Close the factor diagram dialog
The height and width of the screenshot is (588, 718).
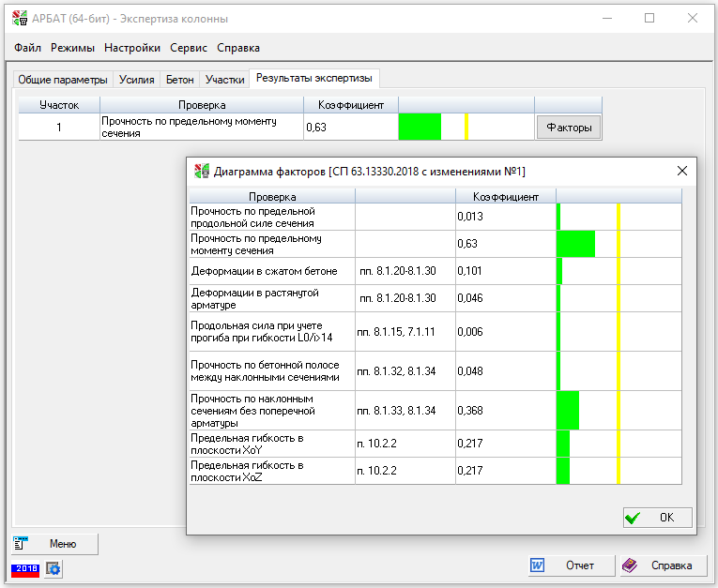click(682, 171)
